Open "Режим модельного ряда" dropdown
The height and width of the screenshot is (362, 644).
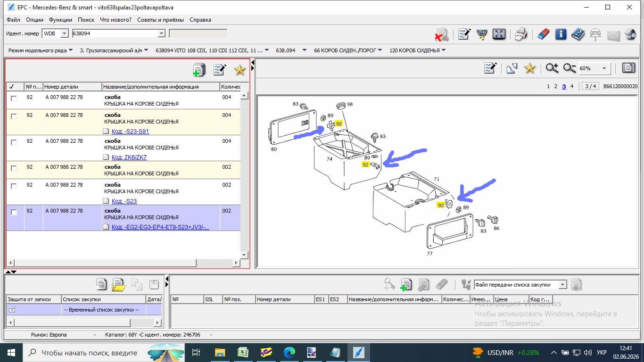pyautogui.click(x=41, y=50)
